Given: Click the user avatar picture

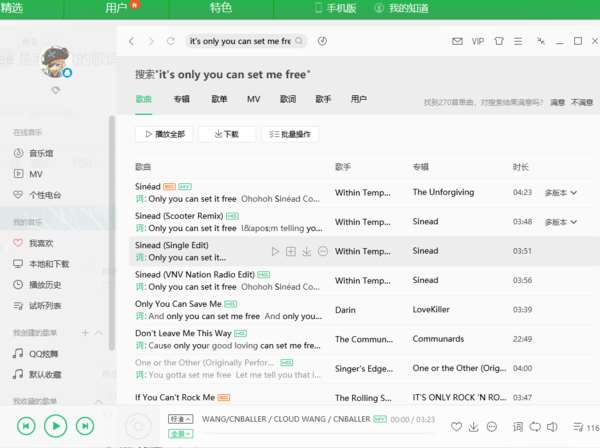Looking at the screenshot, I should tap(56, 62).
